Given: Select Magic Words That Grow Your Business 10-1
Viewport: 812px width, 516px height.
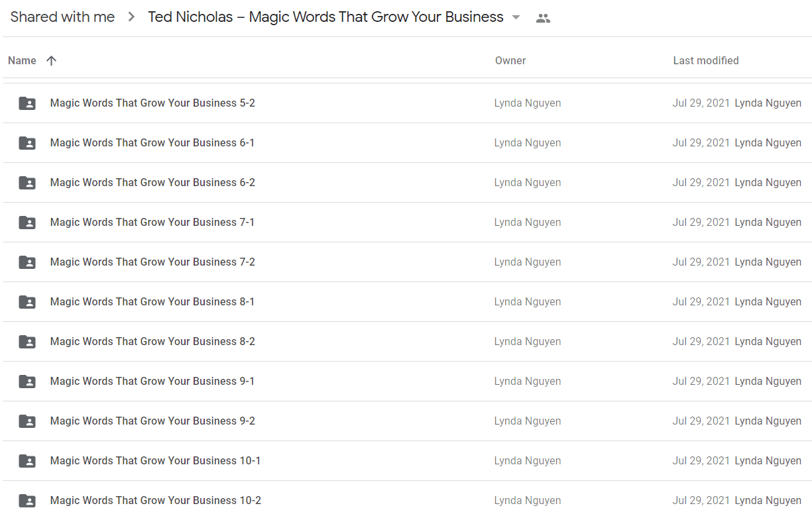Looking at the screenshot, I should pyautogui.click(x=156, y=461).
